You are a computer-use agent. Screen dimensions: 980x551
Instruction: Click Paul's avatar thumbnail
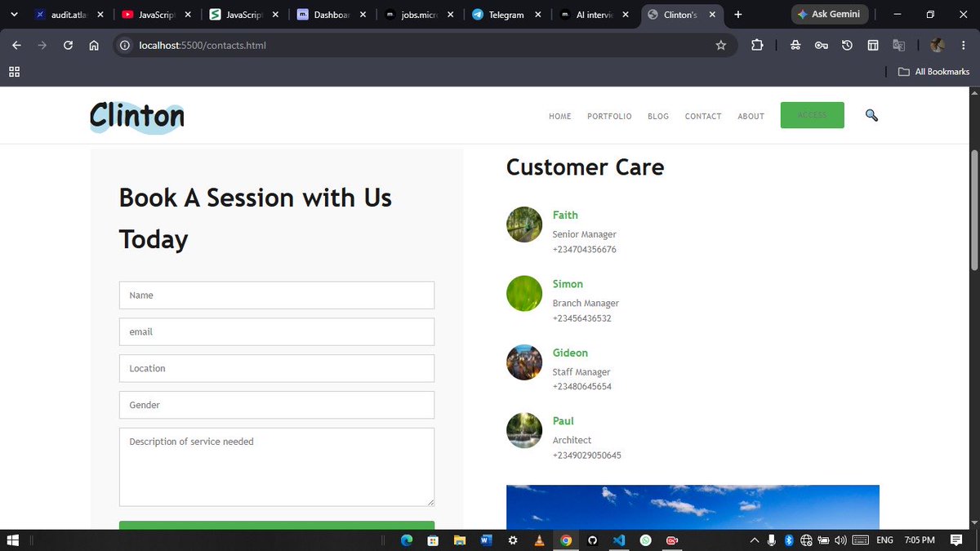(x=524, y=430)
